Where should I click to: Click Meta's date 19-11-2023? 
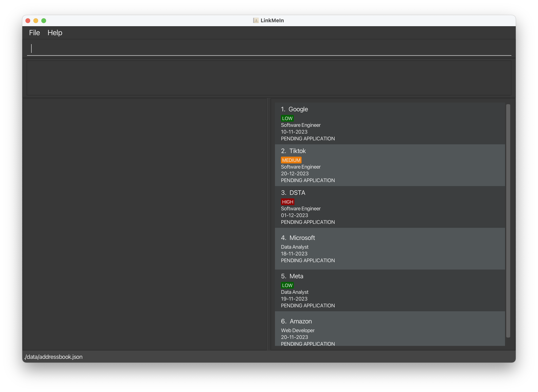point(294,299)
